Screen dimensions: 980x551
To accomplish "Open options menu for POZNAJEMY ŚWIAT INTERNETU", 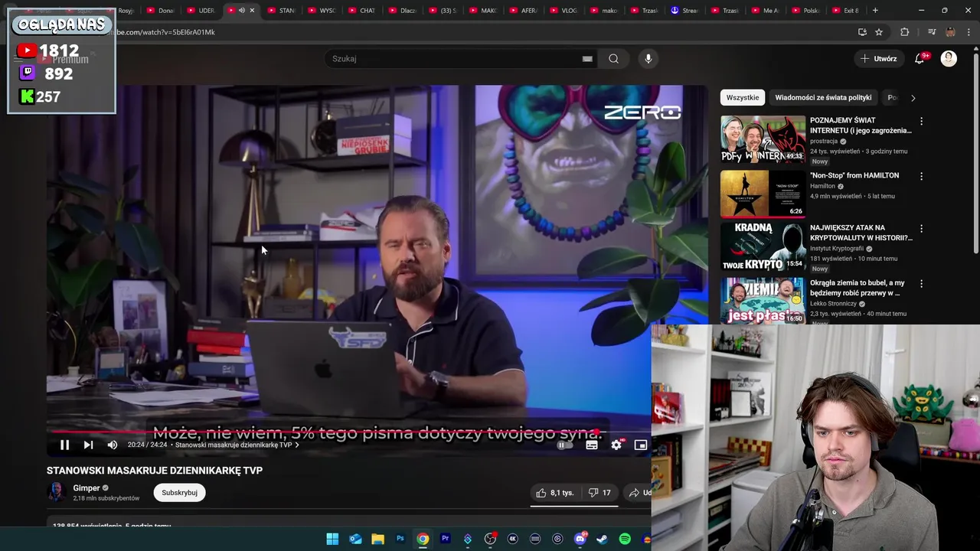I will pos(921,121).
